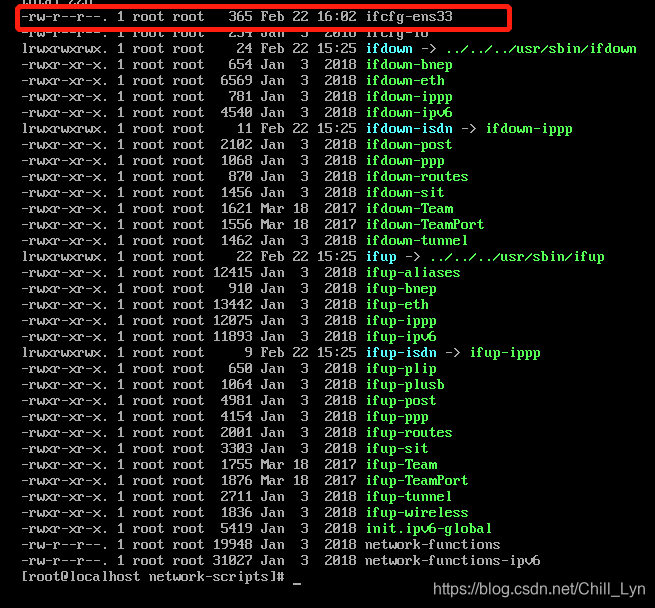Click the ifup-eth script name
The width and height of the screenshot is (655, 608).
point(397,305)
